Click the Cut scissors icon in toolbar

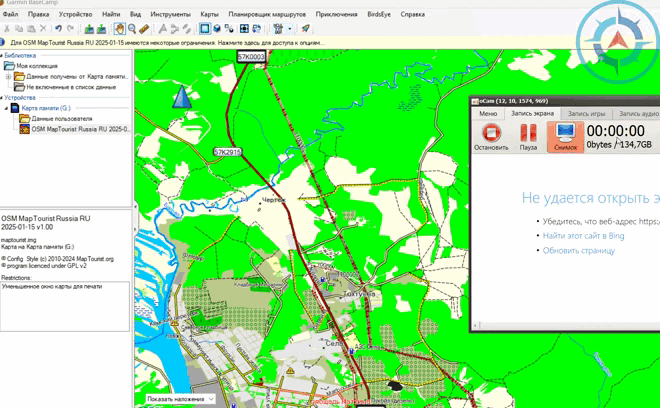point(6,29)
